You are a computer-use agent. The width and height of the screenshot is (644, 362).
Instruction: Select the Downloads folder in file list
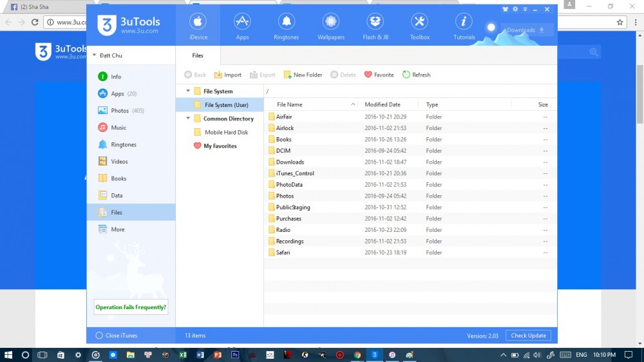tap(410, 162)
